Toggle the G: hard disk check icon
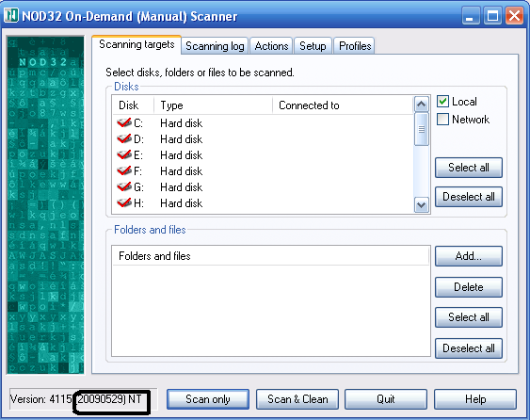530x420 pixels. 124,186
